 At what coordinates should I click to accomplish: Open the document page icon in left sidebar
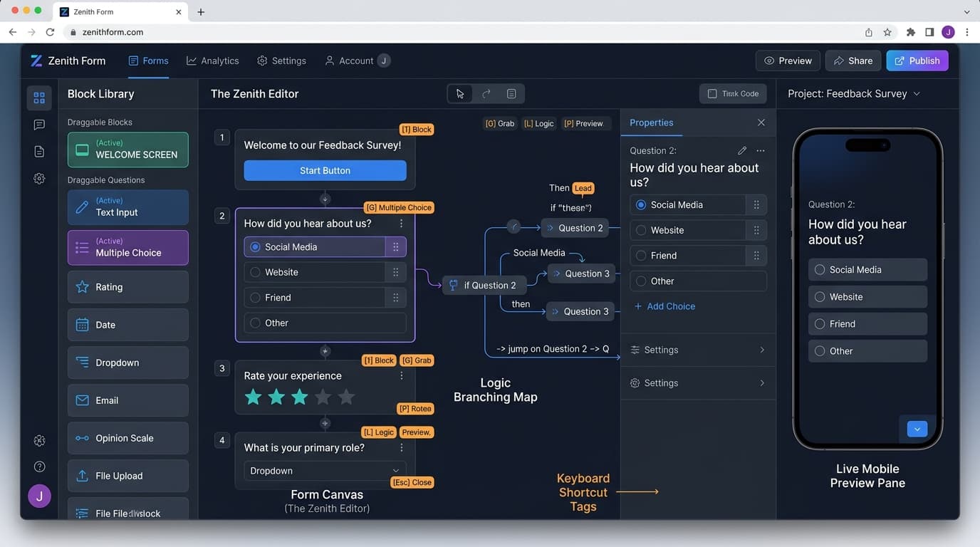click(39, 152)
